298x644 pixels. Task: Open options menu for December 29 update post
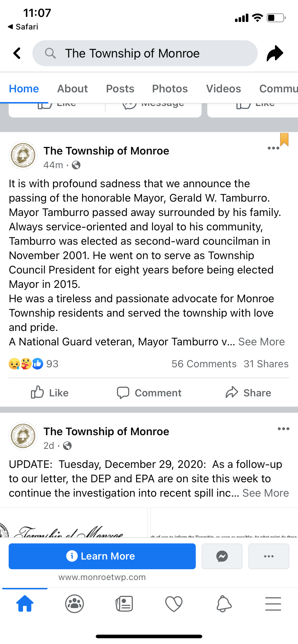[x=284, y=429]
